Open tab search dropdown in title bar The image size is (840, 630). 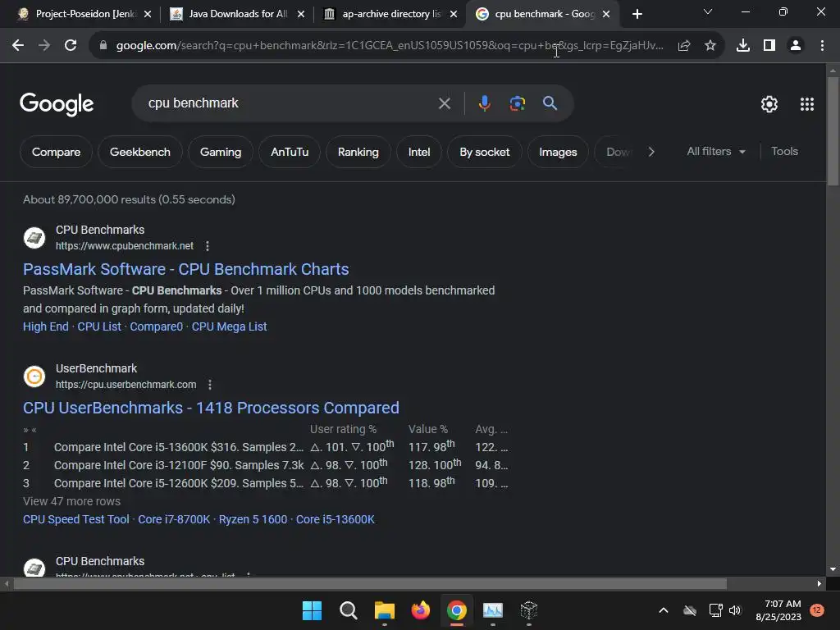click(708, 11)
